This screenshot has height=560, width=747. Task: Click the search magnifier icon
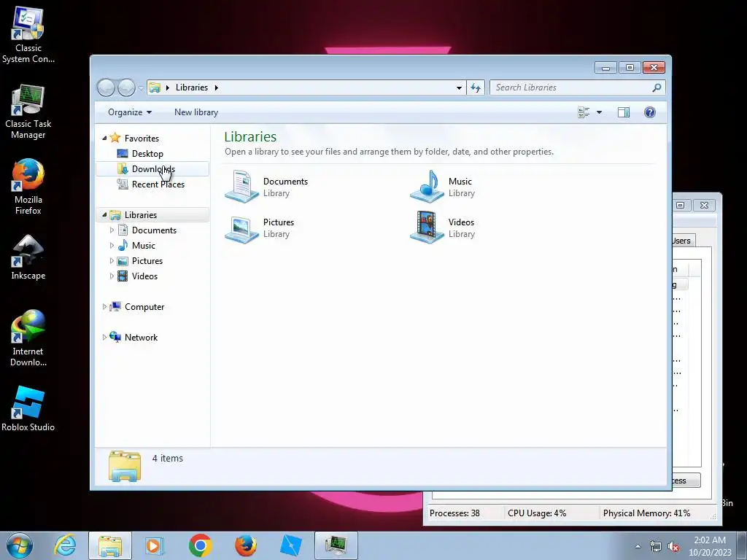point(657,87)
